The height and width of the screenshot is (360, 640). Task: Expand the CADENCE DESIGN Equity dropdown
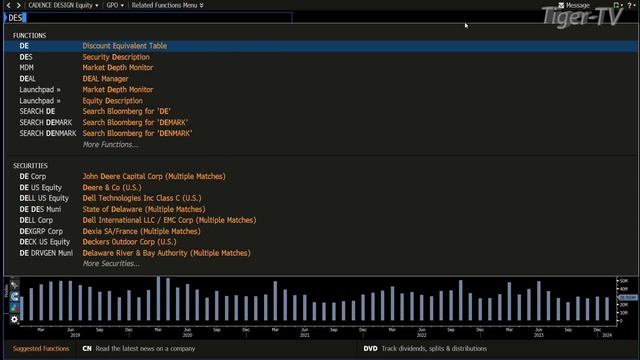click(63, 5)
